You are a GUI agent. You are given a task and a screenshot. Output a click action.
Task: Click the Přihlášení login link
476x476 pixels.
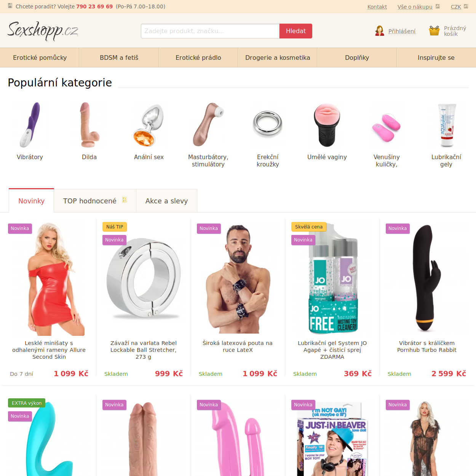402,31
